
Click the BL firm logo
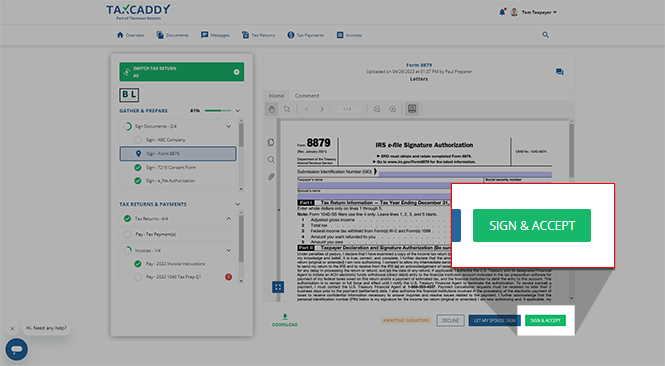click(129, 95)
